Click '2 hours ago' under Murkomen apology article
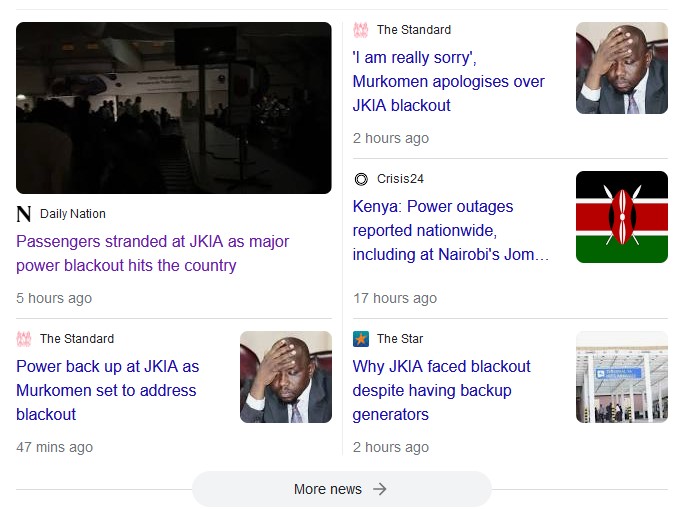This screenshot has height=509, width=685. pyautogui.click(x=391, y=138)
